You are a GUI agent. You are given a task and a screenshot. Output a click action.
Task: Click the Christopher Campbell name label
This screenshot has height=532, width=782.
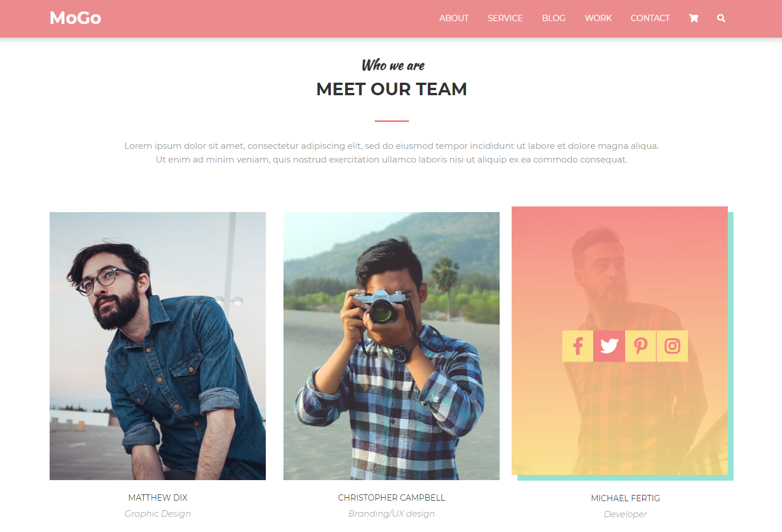(x=391, y=498)
